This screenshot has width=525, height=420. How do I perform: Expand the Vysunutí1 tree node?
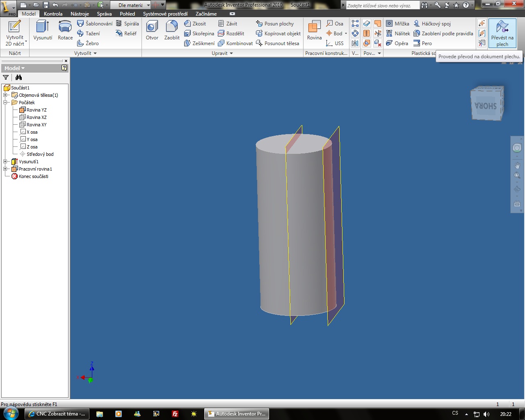pos(6,162)
